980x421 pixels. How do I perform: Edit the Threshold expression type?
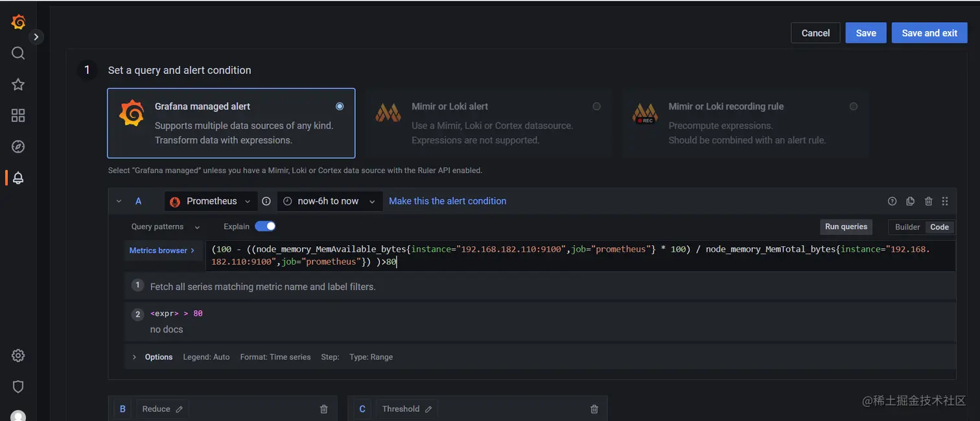point(406,409)
